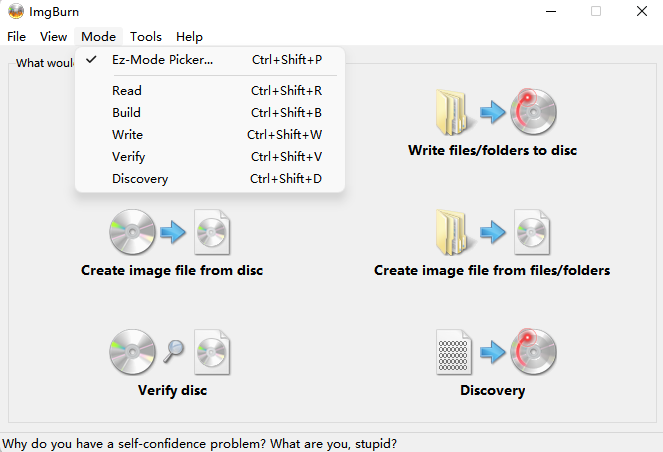Viewport: 663px width, 452px height.
Task: Select Build mode from the Mode menu
Action: (127, 113)
